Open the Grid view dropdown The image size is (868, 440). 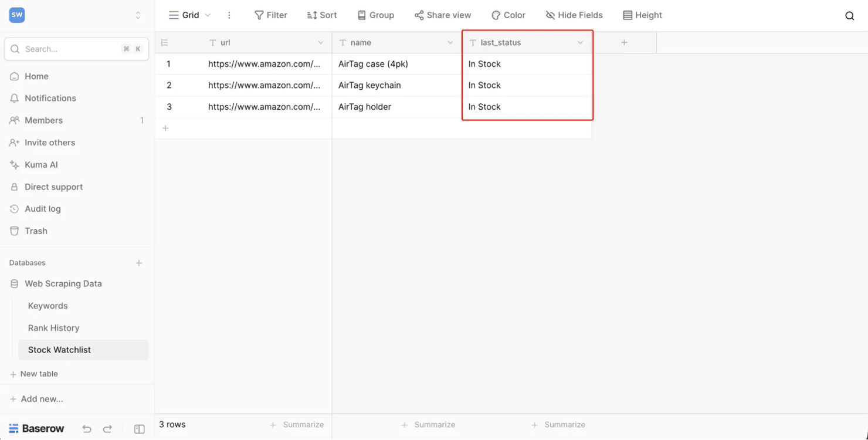click(189, 15)
